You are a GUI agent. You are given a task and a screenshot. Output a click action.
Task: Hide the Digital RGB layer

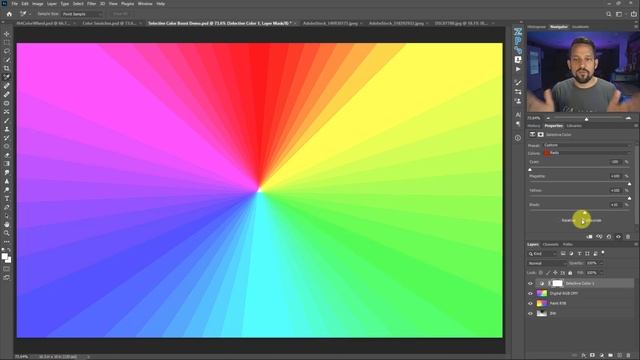[530, 293]
